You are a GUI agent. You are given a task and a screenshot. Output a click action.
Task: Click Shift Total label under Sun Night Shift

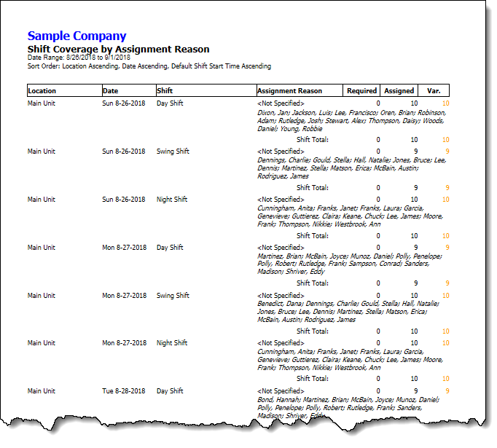click(x=312, y=236)
